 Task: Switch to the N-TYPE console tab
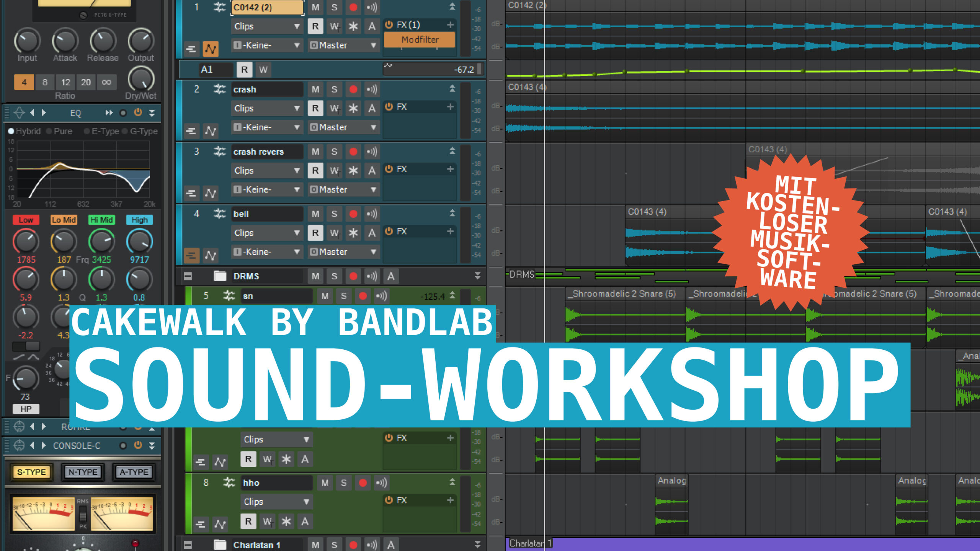tap(83, 472)
